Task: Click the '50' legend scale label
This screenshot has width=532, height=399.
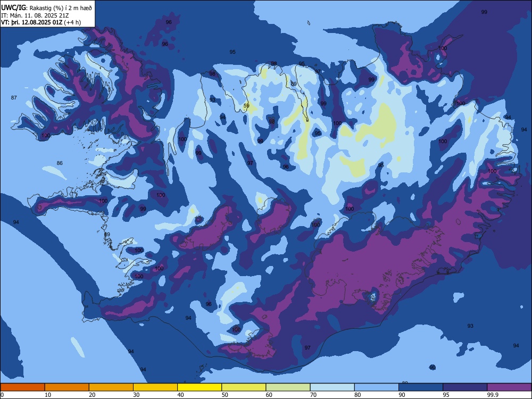Action: point(225,395)
